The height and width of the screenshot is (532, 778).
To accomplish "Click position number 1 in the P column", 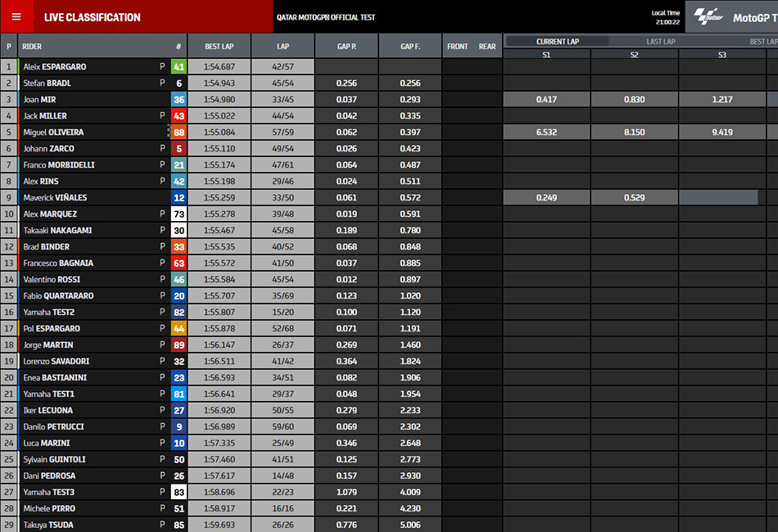I will pos(8,66).
